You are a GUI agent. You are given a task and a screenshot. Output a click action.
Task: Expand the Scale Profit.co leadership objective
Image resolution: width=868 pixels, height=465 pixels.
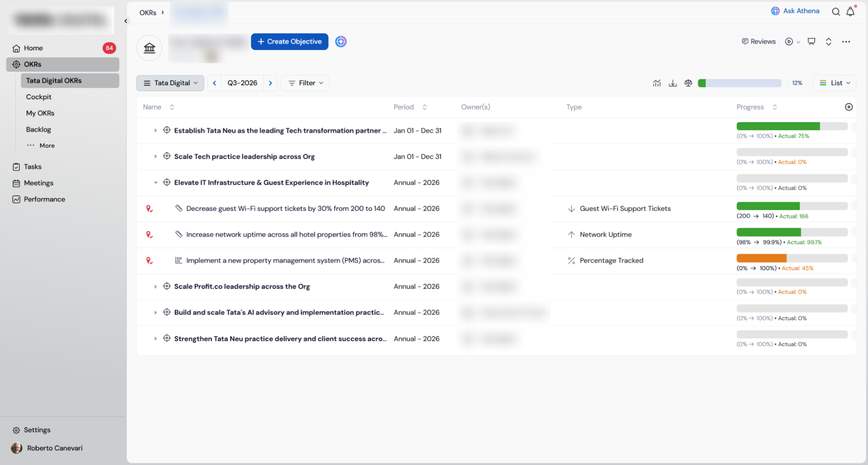[155, 286]
